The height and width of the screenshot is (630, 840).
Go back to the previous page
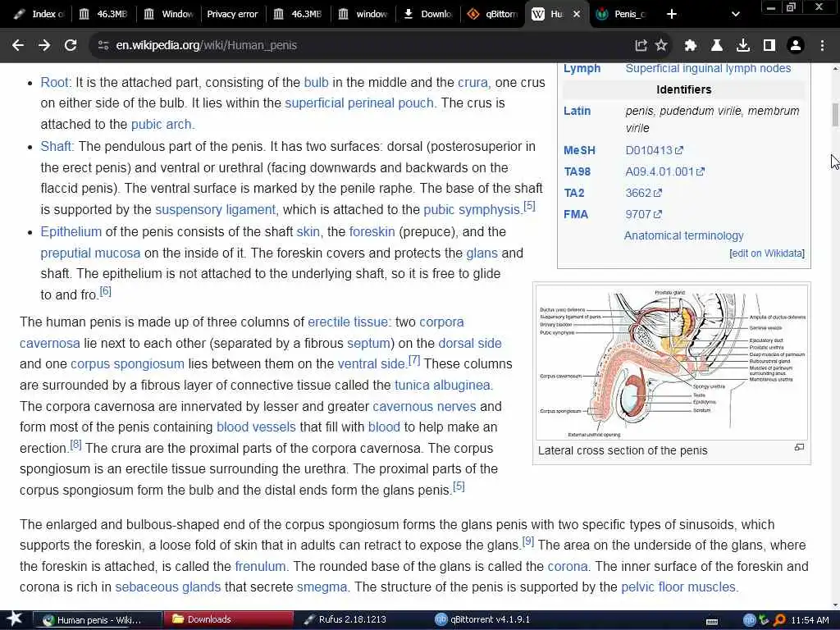pos(18,46)
